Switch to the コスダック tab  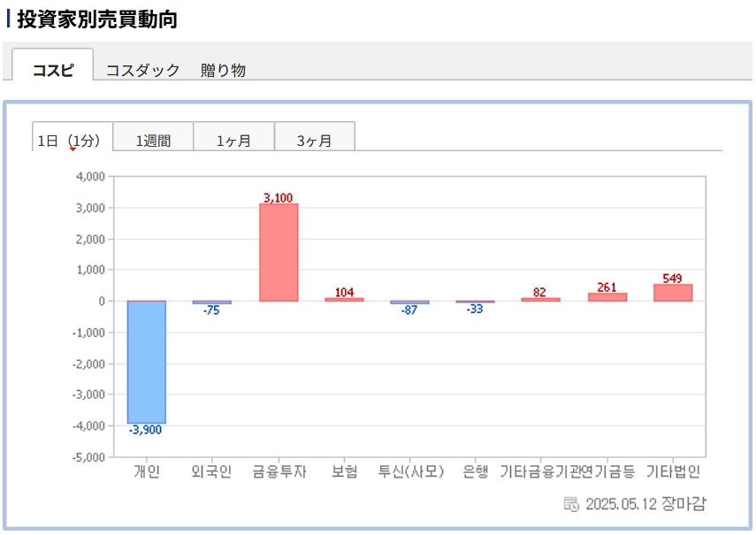click(x=142, y=70)
